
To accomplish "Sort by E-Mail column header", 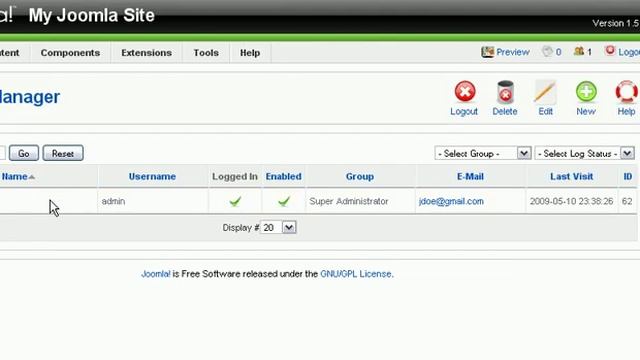I will click(470, 176).
